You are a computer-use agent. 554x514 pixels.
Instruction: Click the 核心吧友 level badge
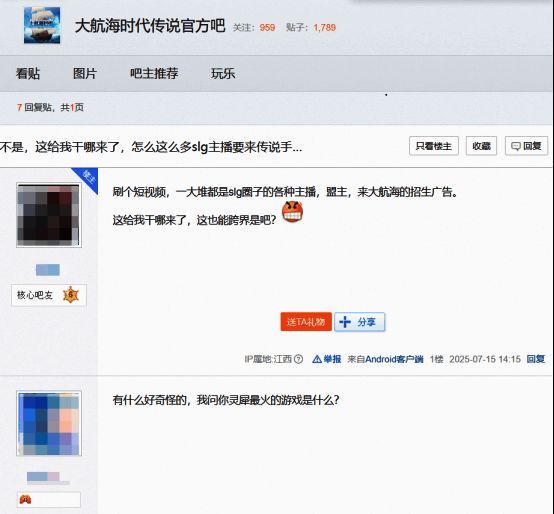(x=49, y=295)
